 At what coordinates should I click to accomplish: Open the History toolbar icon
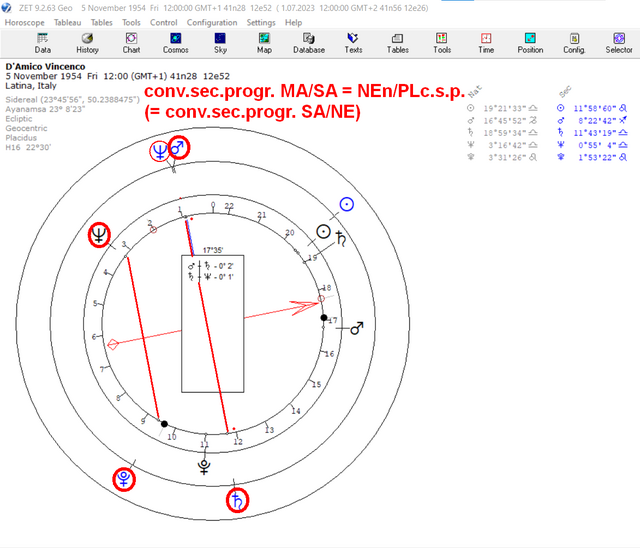87,44
